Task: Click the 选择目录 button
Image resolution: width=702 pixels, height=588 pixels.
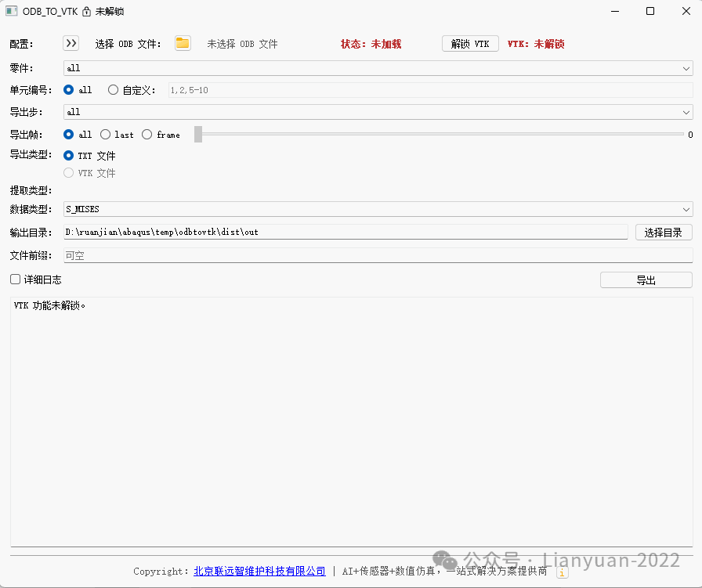Action: [x=663, y=233]
